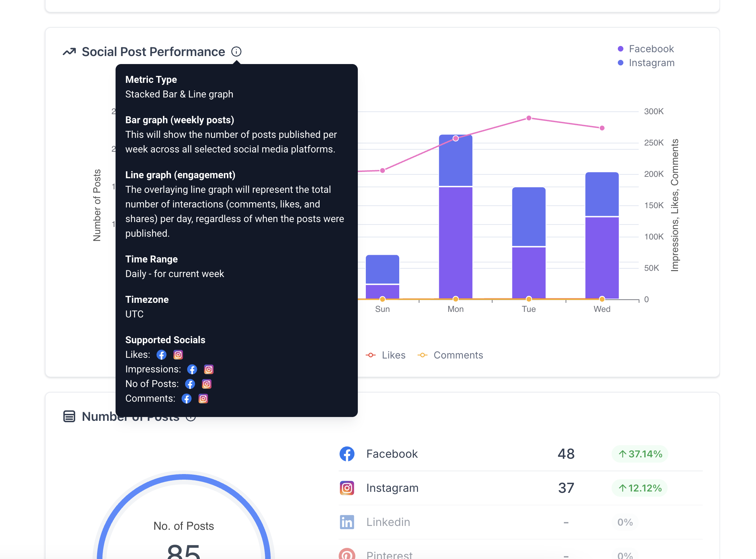Click the Pinterest icon in the posts list
756x559 pixels.
[x=347, y=554]
